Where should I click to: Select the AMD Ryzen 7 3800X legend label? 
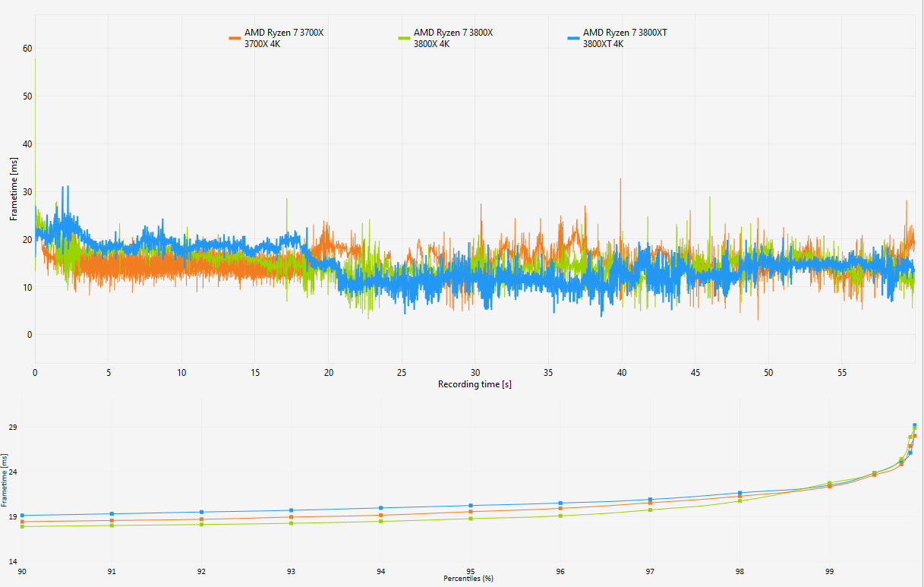pyautogui.click(x=453, y=33)
